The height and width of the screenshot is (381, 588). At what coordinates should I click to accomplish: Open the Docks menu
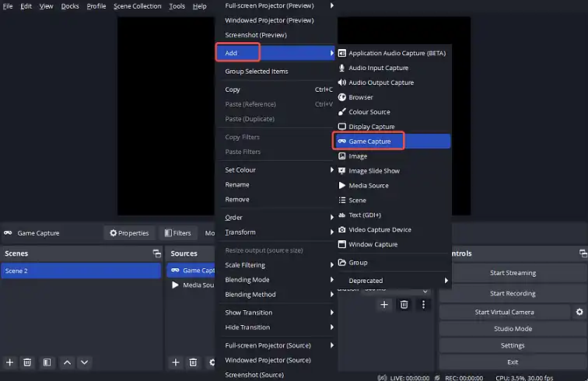70,6
